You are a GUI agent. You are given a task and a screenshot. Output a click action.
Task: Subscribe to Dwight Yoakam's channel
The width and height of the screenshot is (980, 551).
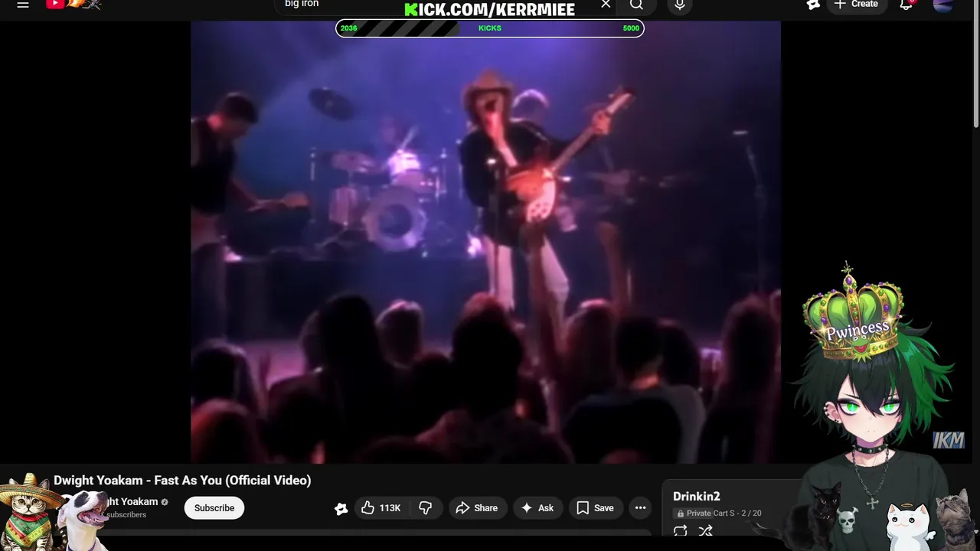click(214, 508)
